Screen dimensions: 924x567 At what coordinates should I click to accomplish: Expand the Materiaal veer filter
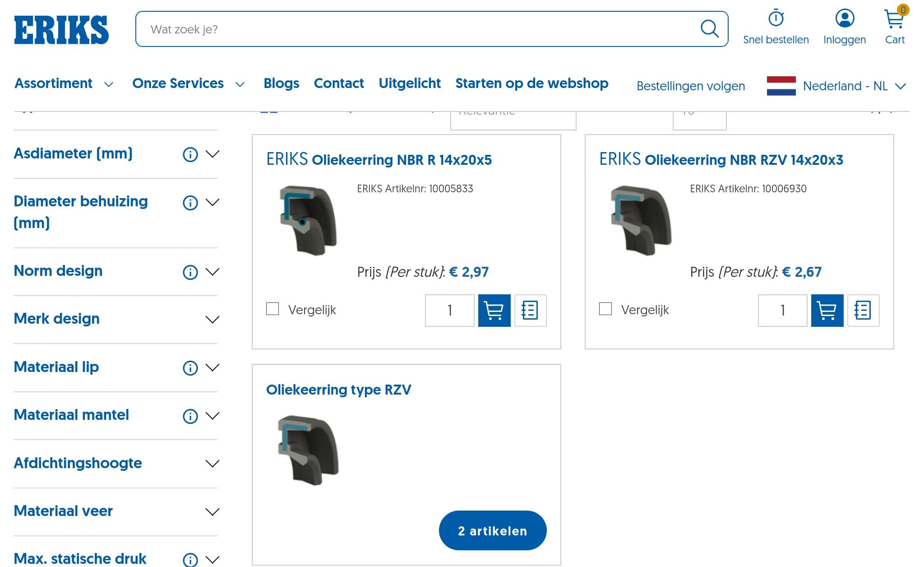tap(212, 511)
